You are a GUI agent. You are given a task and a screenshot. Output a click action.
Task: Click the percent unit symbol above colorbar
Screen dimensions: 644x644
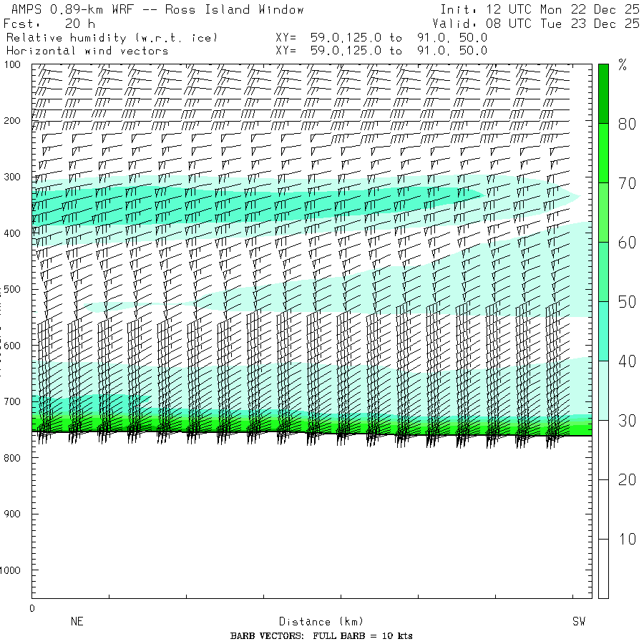click(623, 67)
